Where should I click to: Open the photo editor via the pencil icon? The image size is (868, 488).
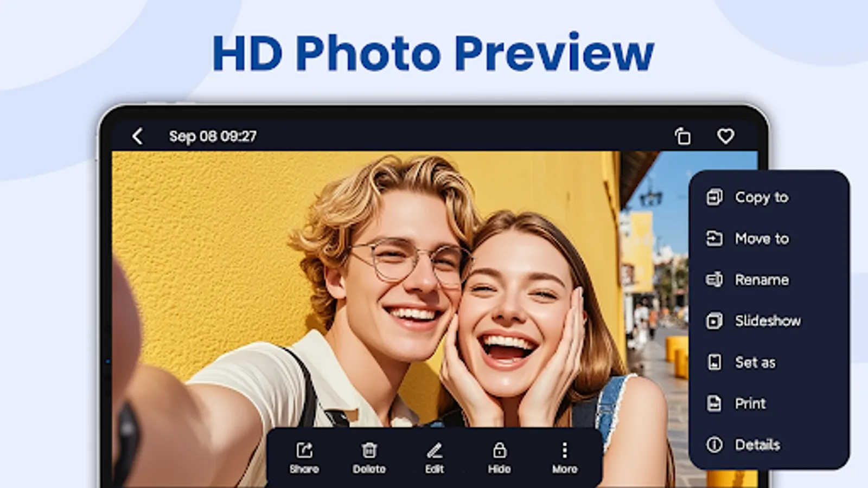point(435,448)
